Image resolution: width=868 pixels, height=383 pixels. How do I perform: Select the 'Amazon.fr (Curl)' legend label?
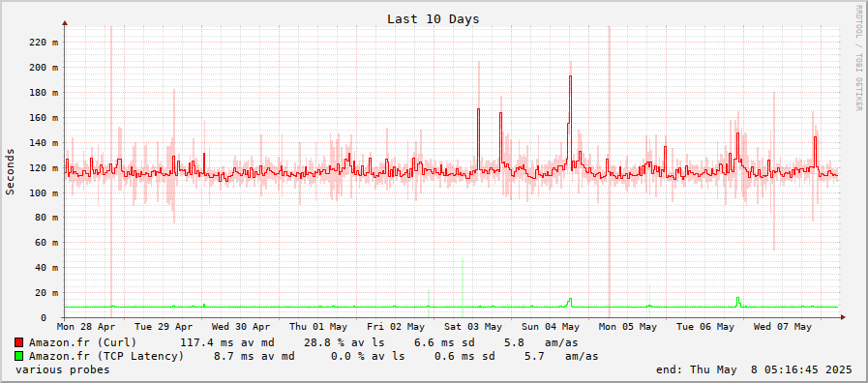[x=83, y=342]
